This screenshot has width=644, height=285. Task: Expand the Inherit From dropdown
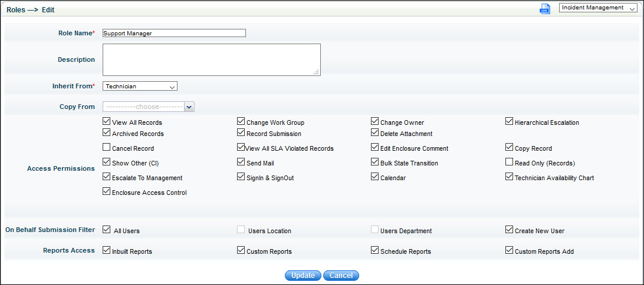140,87
